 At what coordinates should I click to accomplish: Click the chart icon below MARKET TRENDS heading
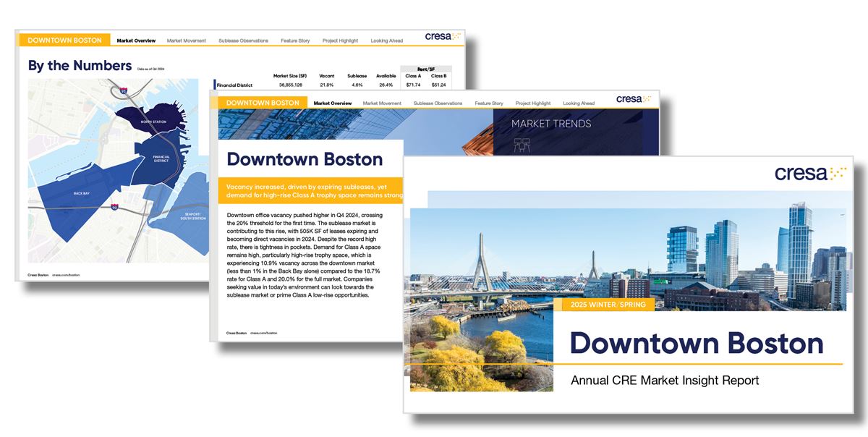tap(521, 145)
